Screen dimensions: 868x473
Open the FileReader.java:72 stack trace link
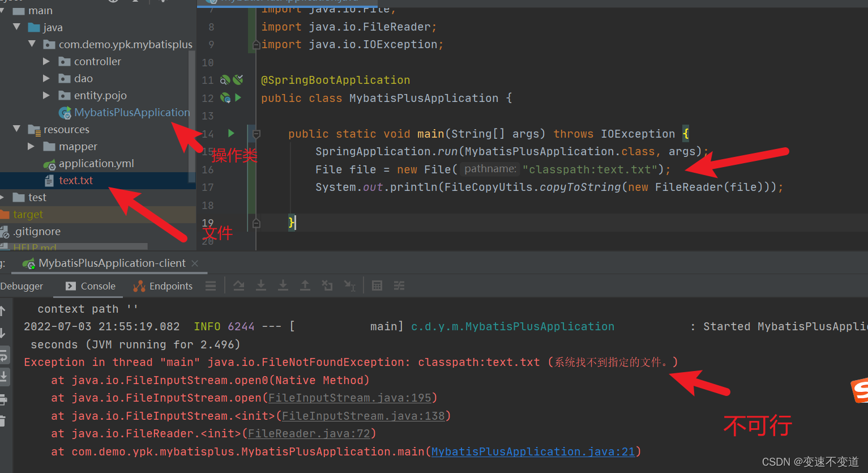pos(309,433)
